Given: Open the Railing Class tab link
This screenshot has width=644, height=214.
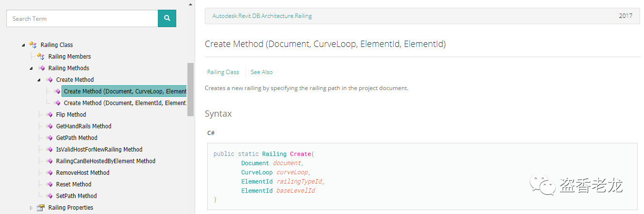Looking at the screenshot, I should click(223, 72).
